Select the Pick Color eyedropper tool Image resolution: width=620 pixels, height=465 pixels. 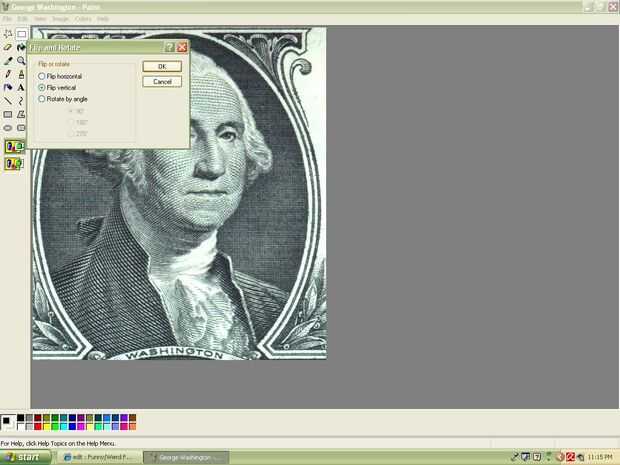[8, 61]
